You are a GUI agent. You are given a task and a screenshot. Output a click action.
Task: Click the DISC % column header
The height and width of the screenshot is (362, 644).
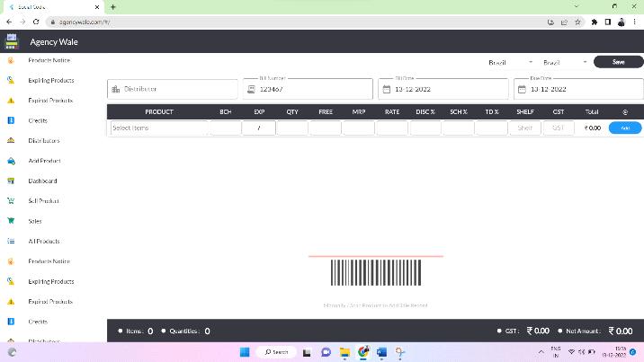pyautogui.click(x=425, y=112)
